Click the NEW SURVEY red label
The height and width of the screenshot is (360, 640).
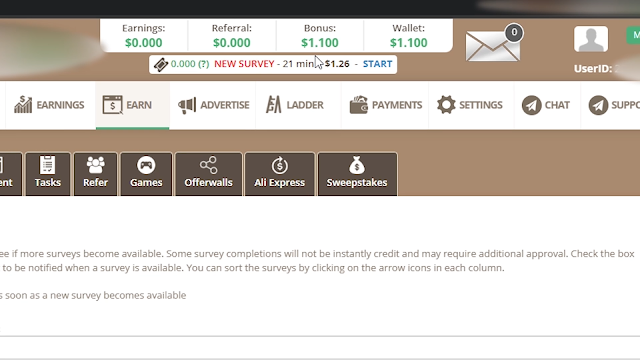click(x=244, y=64)
